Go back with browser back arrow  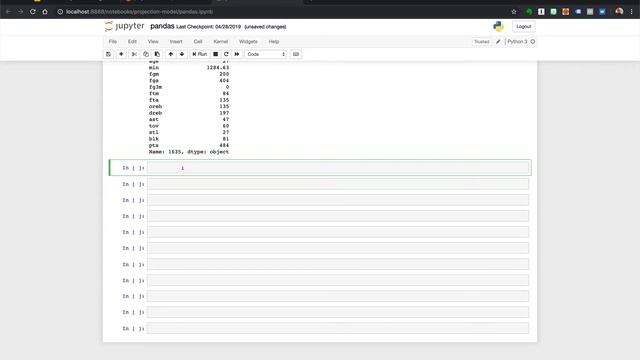8,12
